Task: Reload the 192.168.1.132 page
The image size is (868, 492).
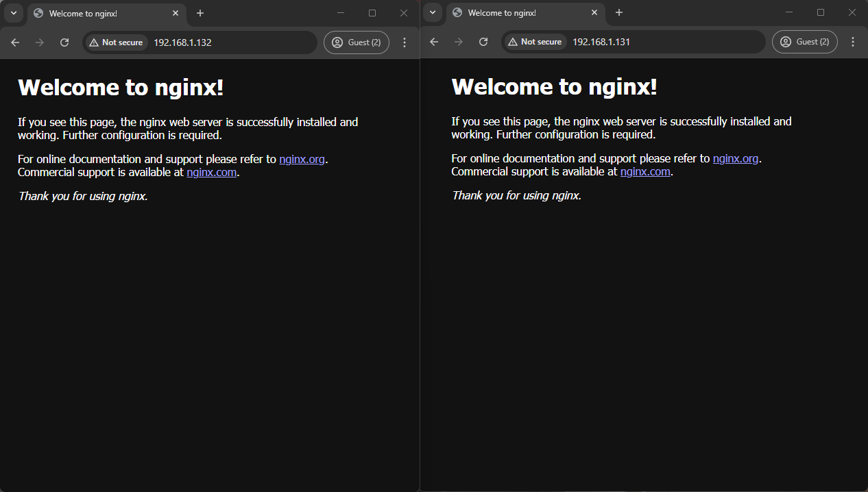Action: (64, 42)
